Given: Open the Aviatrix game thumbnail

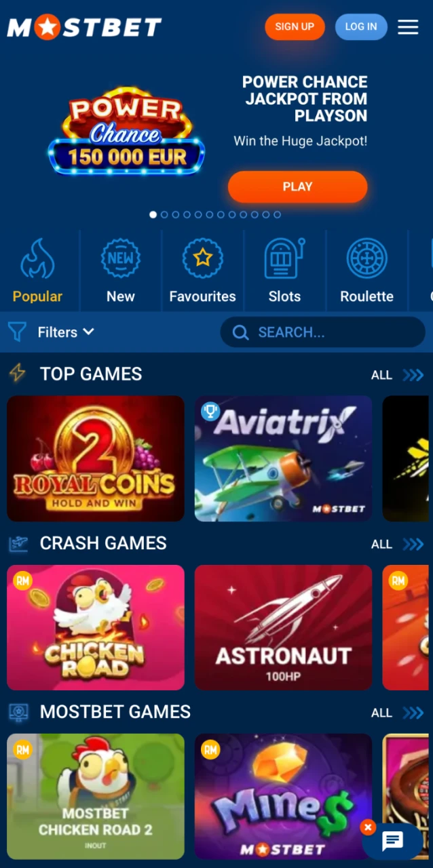Looking at the screenshot, I should coord(284,458).
